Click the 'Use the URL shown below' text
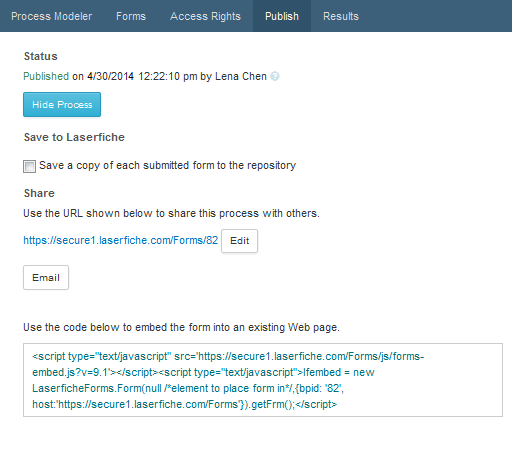The image size is (512, 462). 171,213
